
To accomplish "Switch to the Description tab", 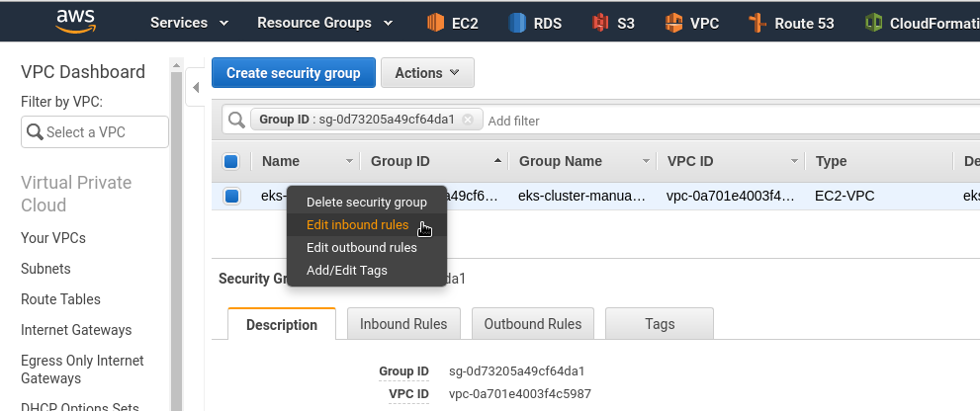I will tap(282, 324).
